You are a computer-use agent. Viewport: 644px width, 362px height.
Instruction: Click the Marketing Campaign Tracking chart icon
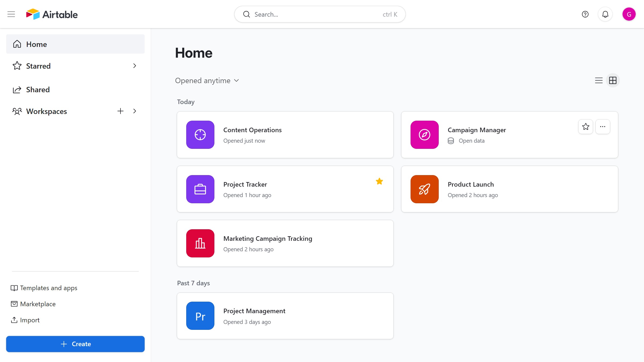click(200, 243)
